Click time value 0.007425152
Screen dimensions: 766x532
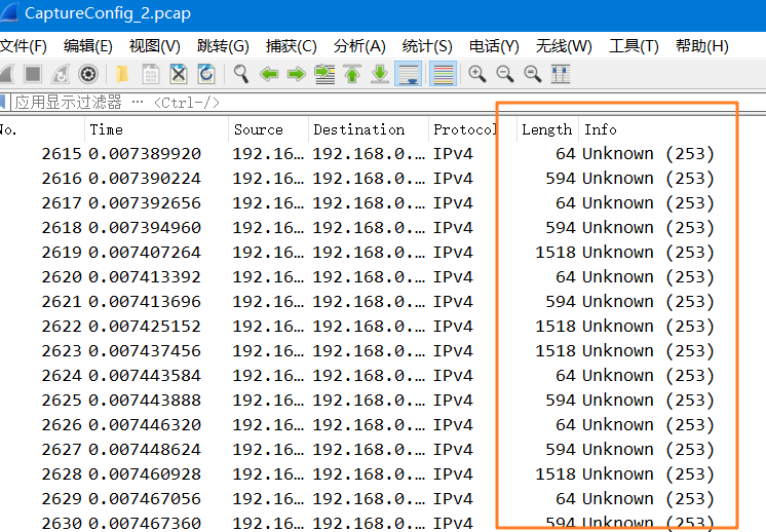(x=145, y=326)
